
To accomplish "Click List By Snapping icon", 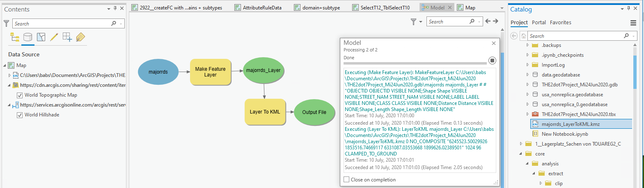I will tap(67, 37).
